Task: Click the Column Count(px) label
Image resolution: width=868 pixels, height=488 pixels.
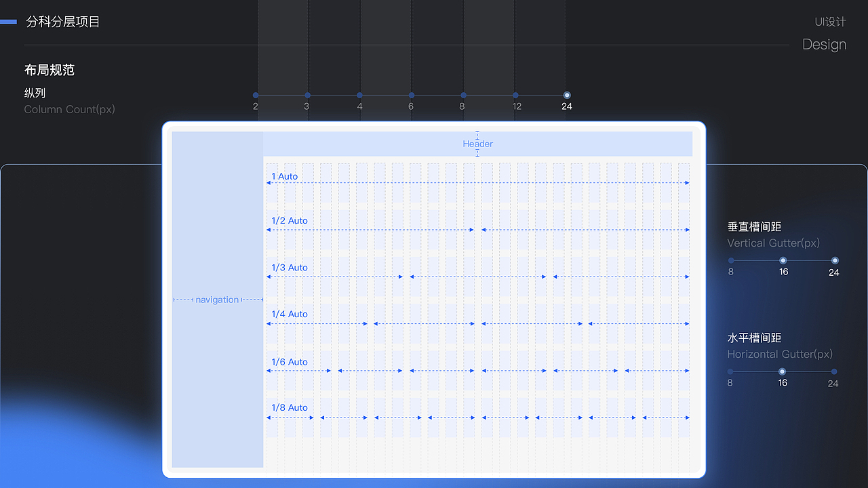Action: click(x=70, y=109)
